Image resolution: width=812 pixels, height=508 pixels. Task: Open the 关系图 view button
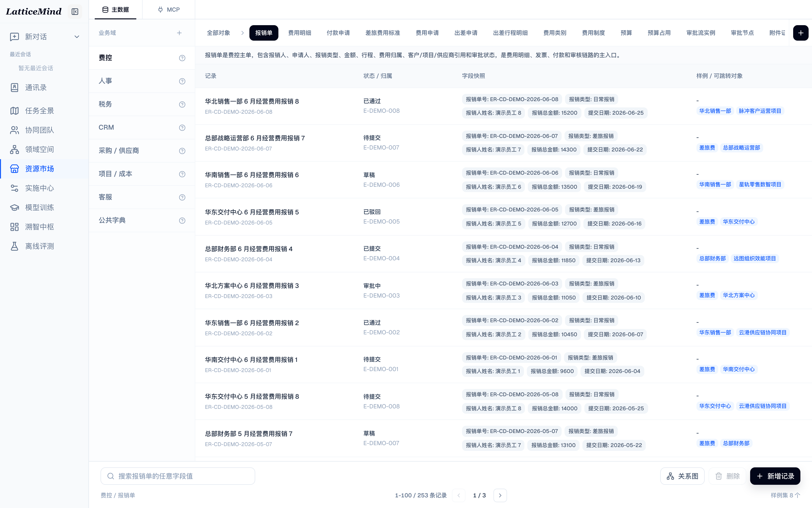(682, 476)
